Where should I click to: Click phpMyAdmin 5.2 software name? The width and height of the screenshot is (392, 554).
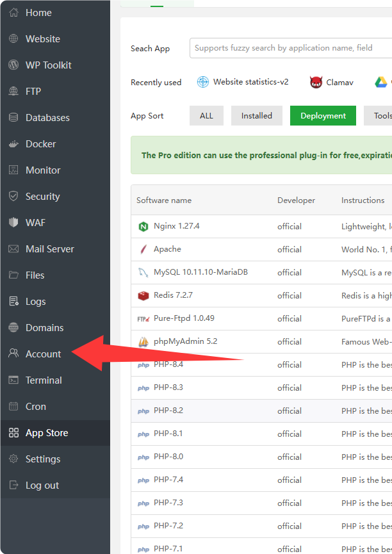(186, 341)
